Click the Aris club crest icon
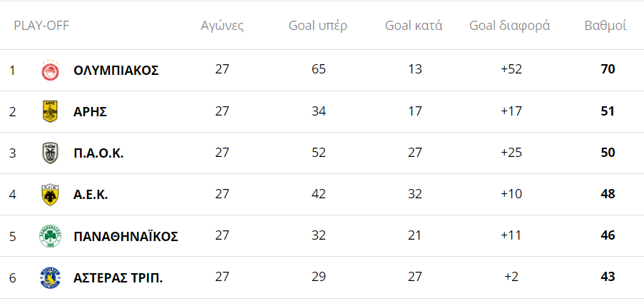Screen dimensions: 644x306 click(50, 111)
